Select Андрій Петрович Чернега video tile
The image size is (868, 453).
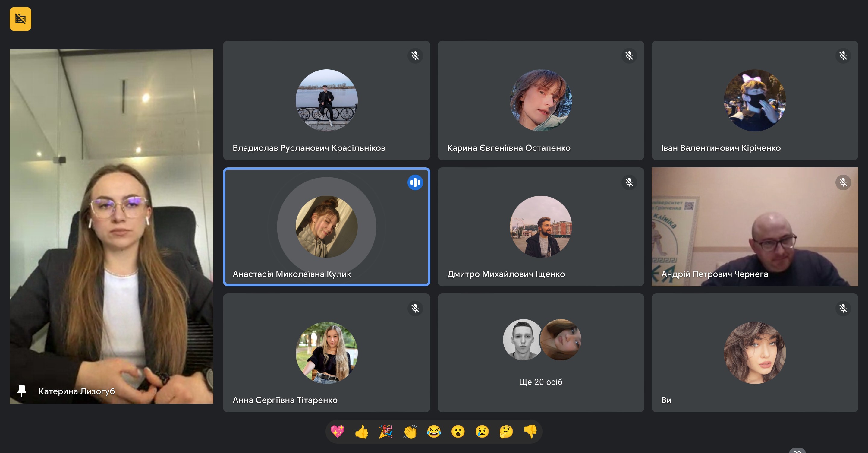point(755,227)
